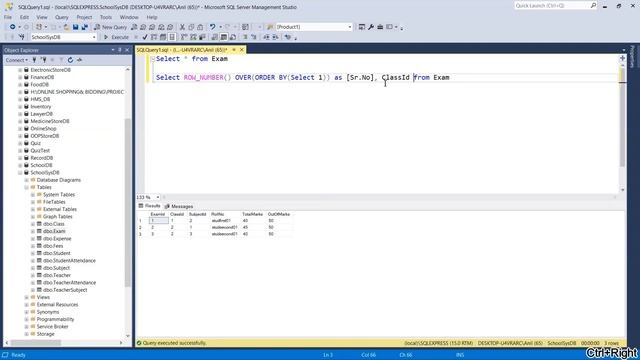The width and height of the screenshot is (640, 360).
Task: Click the Object Explorer horizontal scrollbar
Action: (x=36, y=343)
